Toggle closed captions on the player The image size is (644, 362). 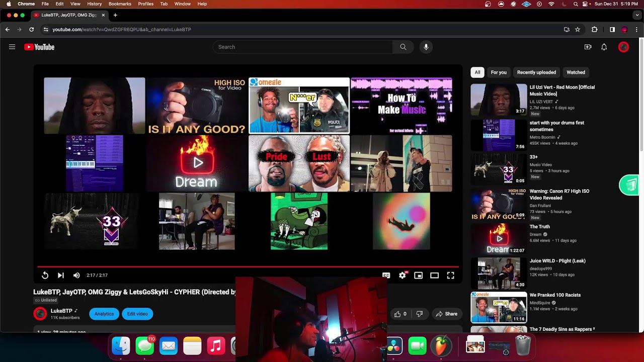[386, 275]
